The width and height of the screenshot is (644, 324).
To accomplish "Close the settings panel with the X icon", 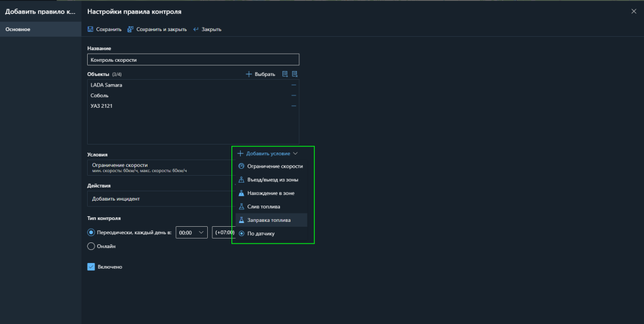I will click(633, 12).
